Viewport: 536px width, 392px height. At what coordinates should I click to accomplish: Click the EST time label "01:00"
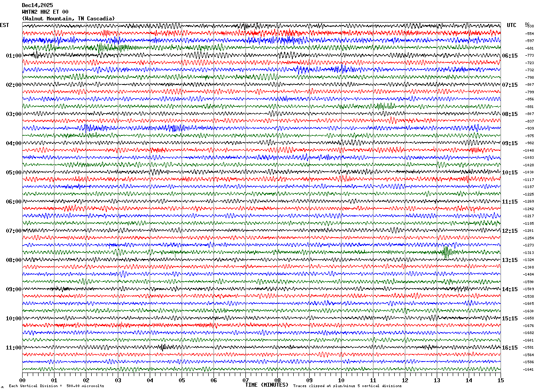14,56
